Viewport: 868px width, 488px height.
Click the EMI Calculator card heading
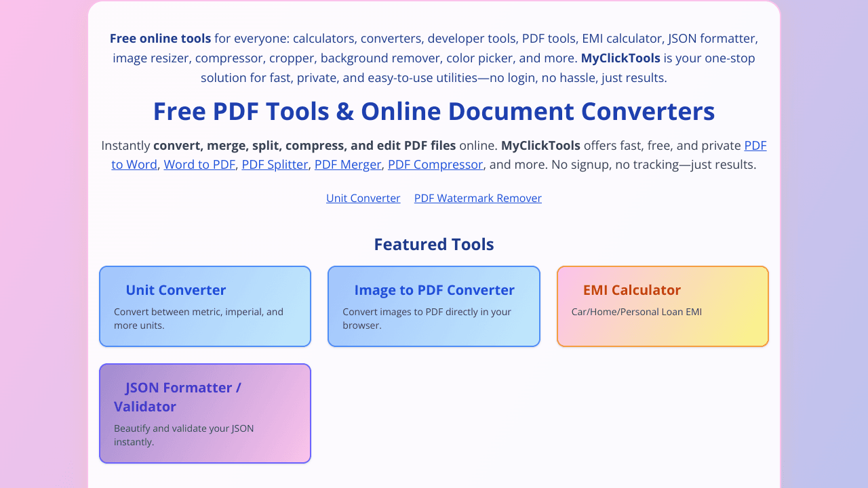(x=631, y=289)
